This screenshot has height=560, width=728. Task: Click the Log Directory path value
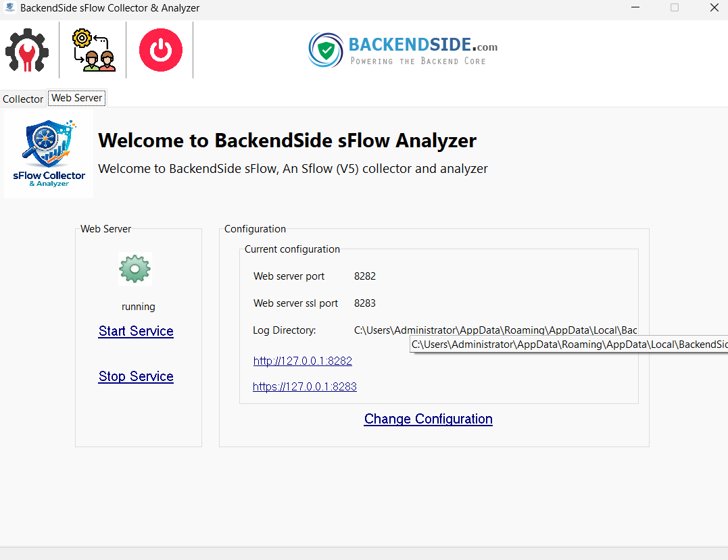point(495,330)
